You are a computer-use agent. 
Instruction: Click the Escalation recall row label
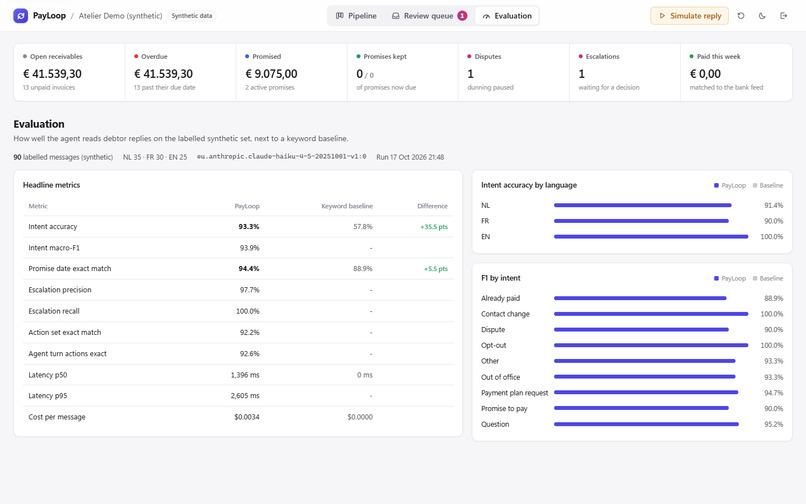click(54, 311)
